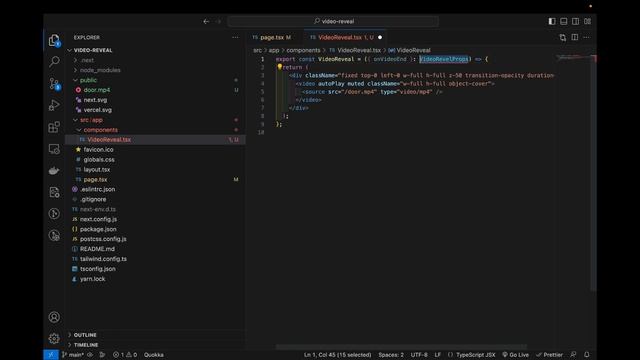
Task: Click the Prettier status item
Action: (549, 355)
